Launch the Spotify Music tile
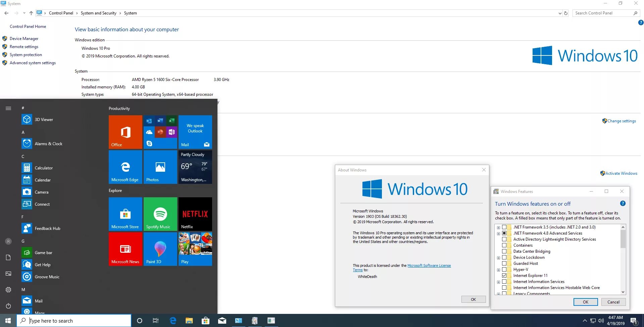Screen dimensions: 644x327 (x=160, y=214)
